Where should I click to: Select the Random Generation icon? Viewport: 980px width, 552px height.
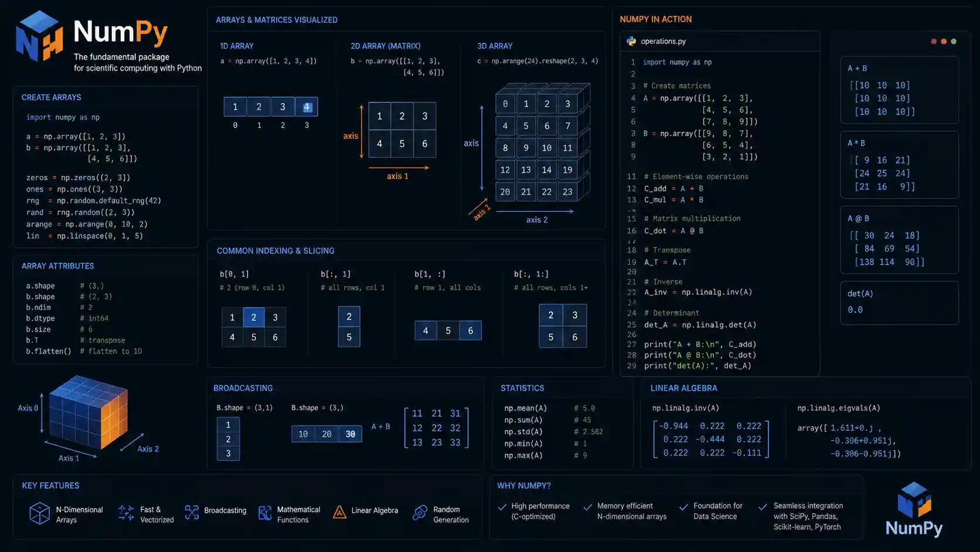420,513
